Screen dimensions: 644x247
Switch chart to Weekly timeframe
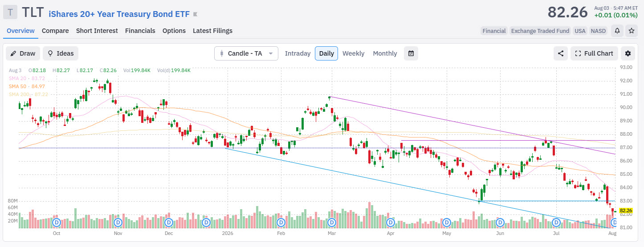(x=353, y=53)
